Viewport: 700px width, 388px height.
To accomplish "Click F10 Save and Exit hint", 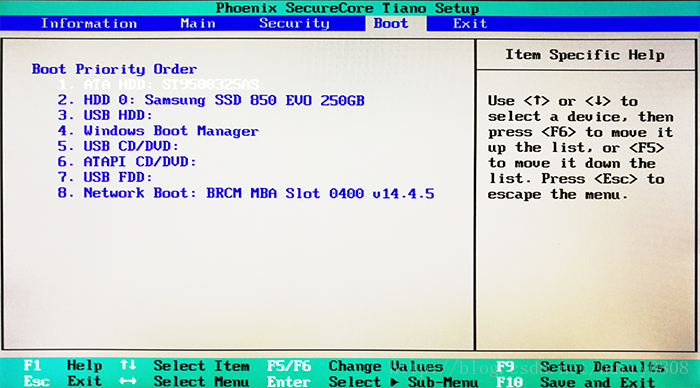I will pyautogui.click(x=575, y=382).
